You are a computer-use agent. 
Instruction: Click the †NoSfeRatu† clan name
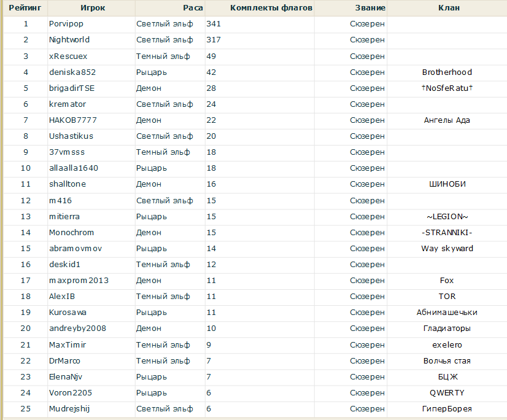click(447, 88)
